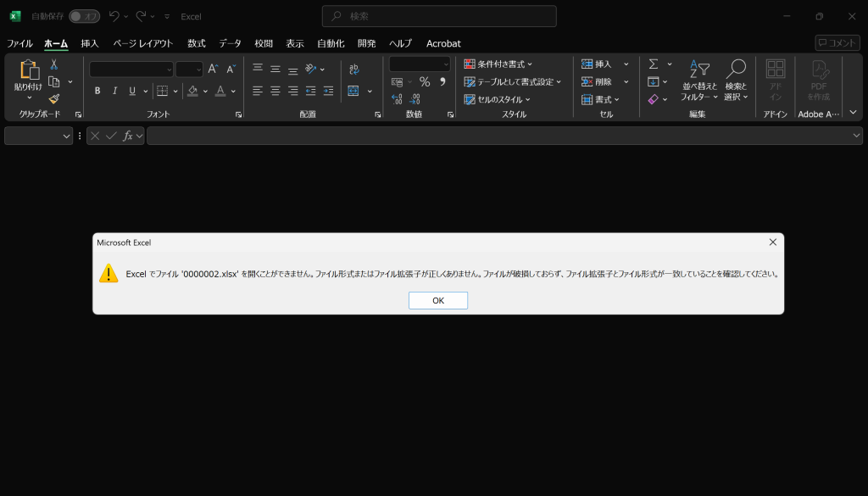The width and height of the screenshot is (868, 496).
Task: Click the fill down icon
Action: click(654, 82)
